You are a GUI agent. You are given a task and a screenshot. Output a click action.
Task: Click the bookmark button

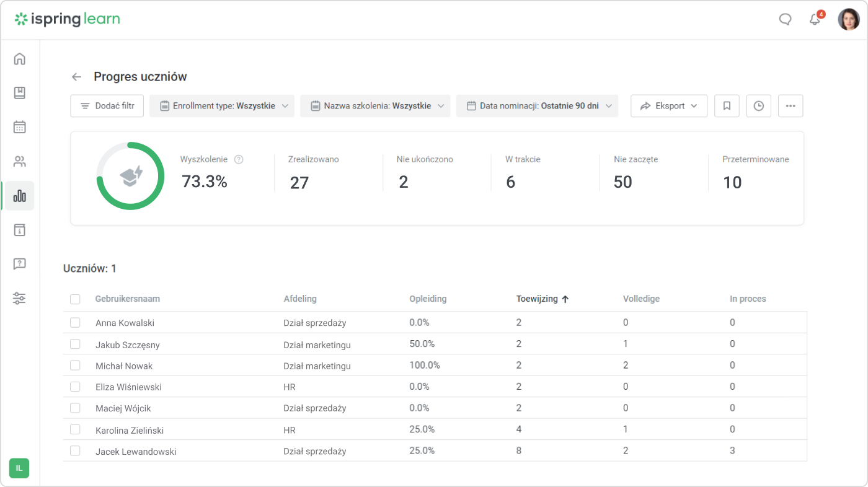pos(727,106)
